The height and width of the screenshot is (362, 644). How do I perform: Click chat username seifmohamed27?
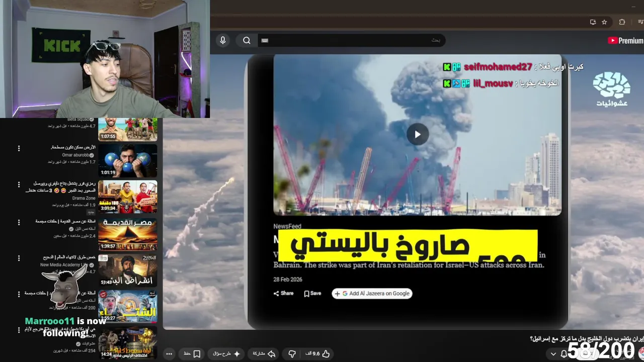(x=498, y=67)
